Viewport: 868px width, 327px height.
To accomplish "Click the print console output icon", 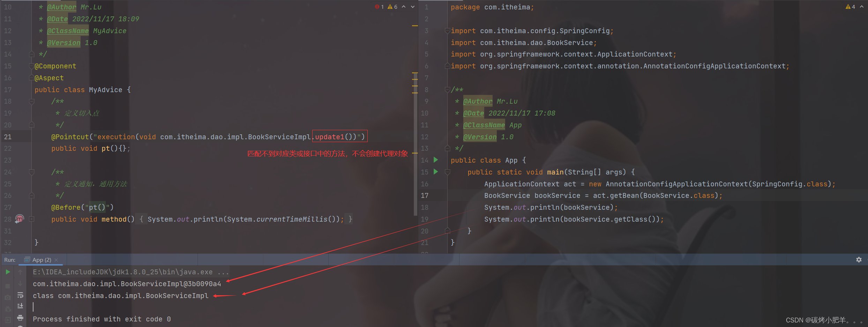I will pos(20,318).
